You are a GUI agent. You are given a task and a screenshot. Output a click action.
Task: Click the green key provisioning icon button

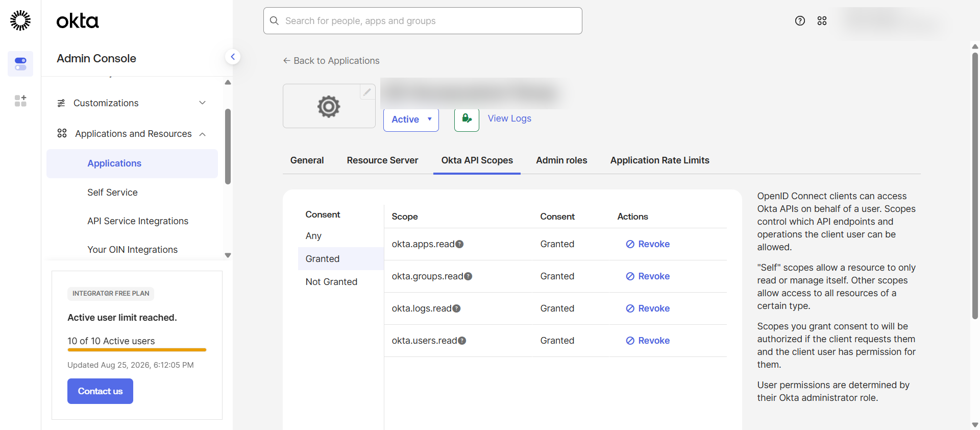tap(467, 119)
